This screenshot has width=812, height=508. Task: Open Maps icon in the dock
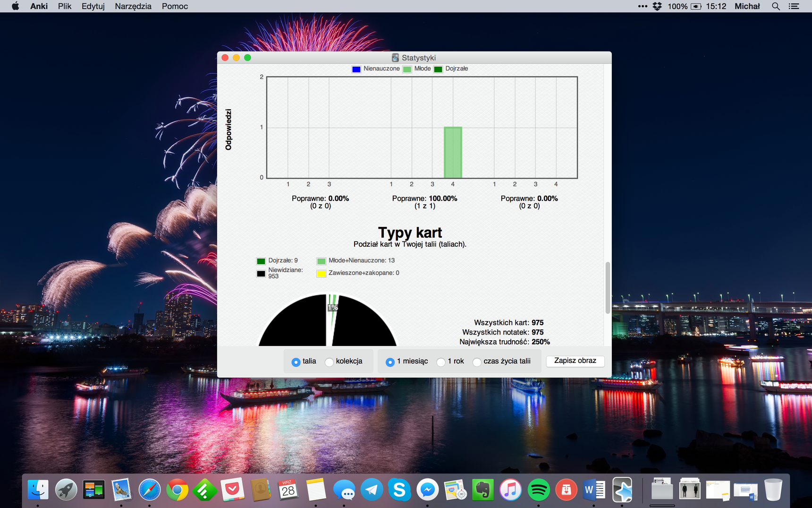click(x=455, y=490)
